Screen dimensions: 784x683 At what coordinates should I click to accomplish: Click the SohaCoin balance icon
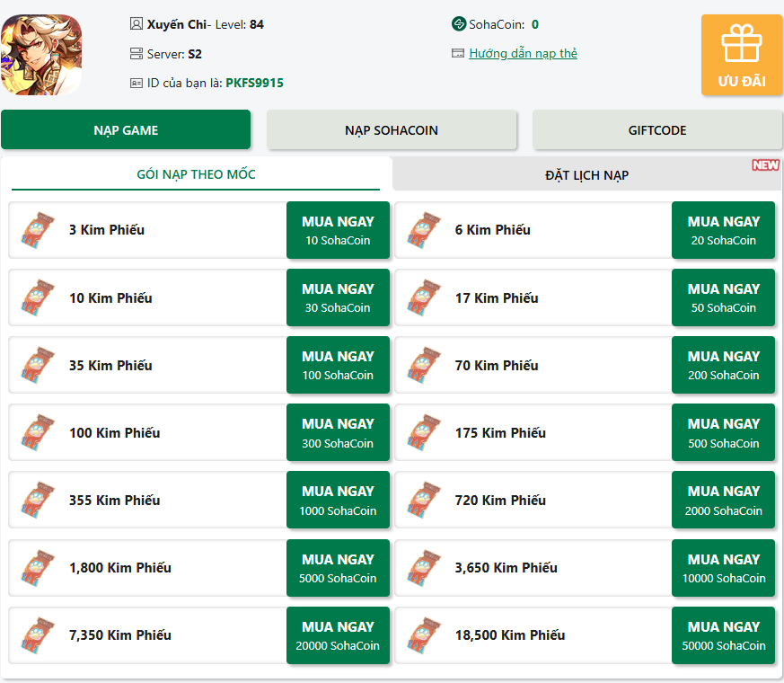(459, 24)
